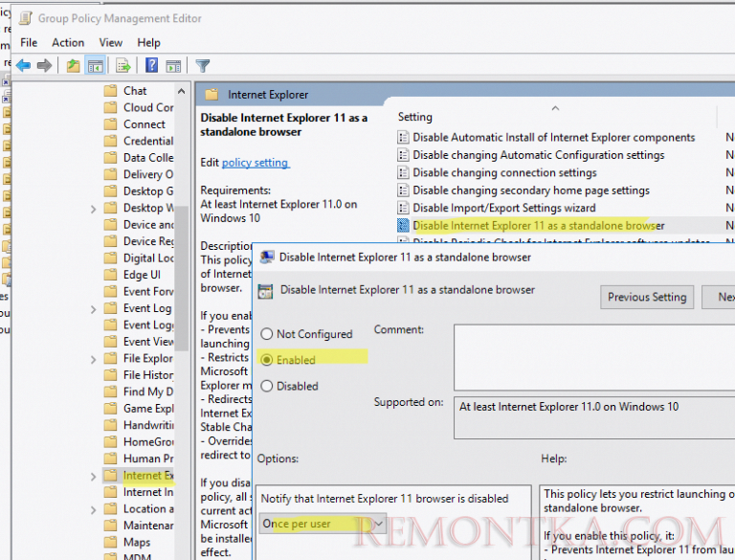Click the 'policy setting' link
This screenshot has width=735, height=560.
point(256,163)
